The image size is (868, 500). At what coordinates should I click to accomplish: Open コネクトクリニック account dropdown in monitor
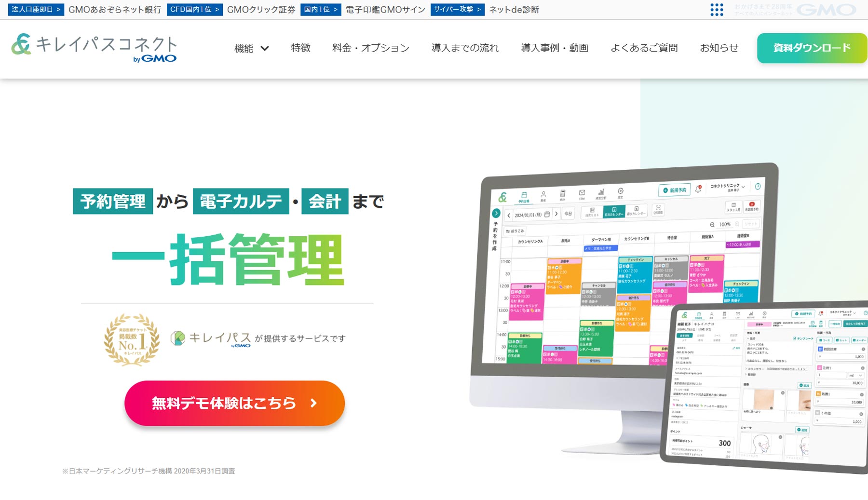[727, 187]
